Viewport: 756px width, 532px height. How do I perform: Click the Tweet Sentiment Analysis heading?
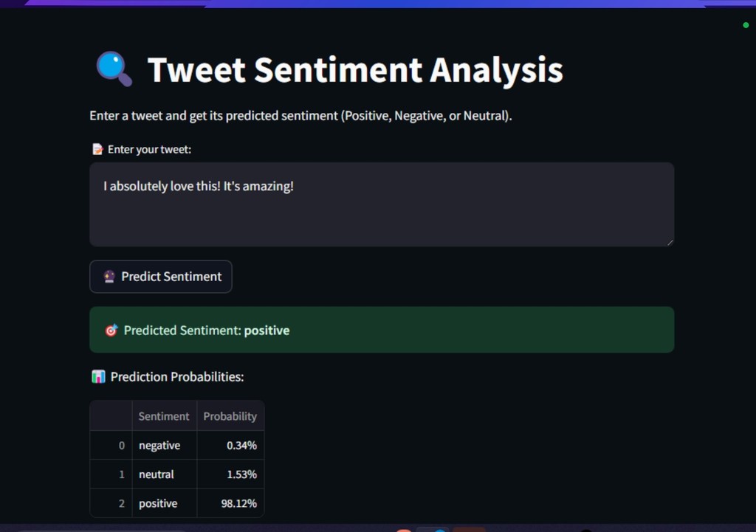tap(355, 70)
